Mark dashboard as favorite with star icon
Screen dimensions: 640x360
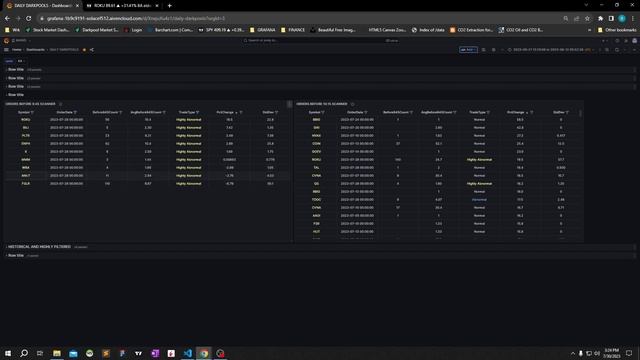pos(84,50)
